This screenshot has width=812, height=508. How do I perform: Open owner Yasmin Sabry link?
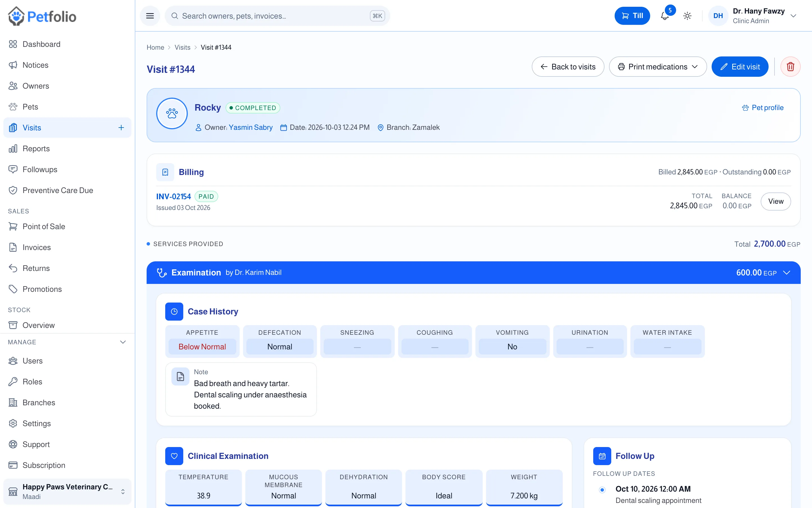click(x=251, y=127)
